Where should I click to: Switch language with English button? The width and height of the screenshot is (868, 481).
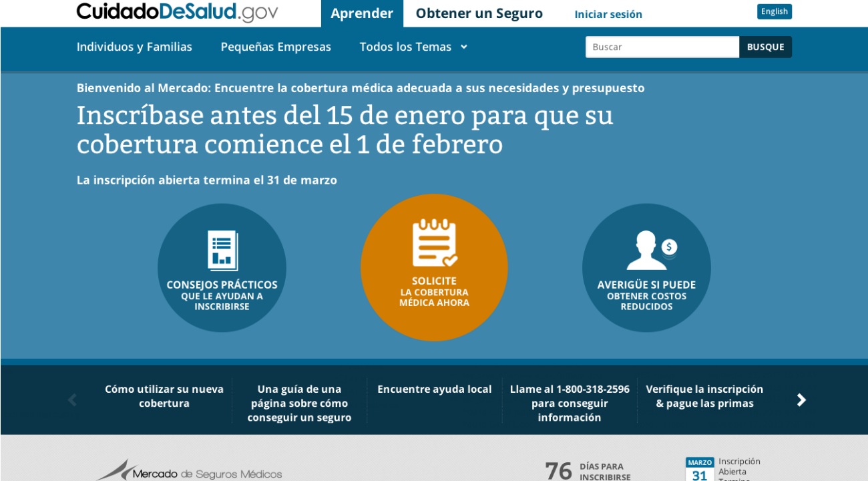point(774,11)
